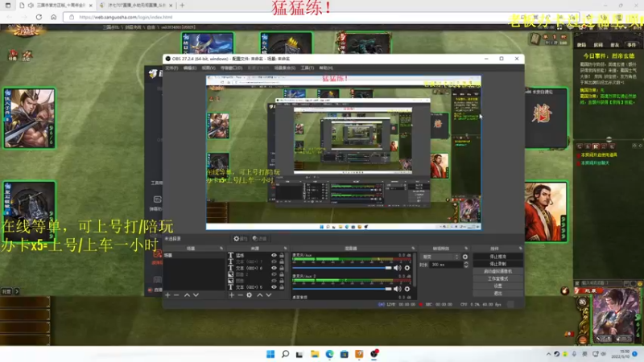Toggle lock on 图像 source row
The image size is (644, 362).
[x=282, y=281]
